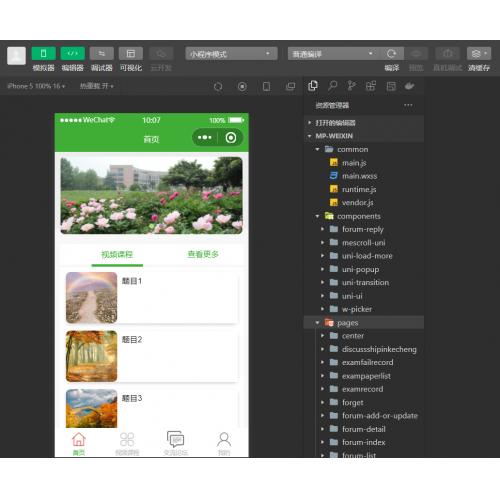The height and width of the screenshot is (500, 500).
Task: Click the compile refresh icon
Action: [391, 54]
